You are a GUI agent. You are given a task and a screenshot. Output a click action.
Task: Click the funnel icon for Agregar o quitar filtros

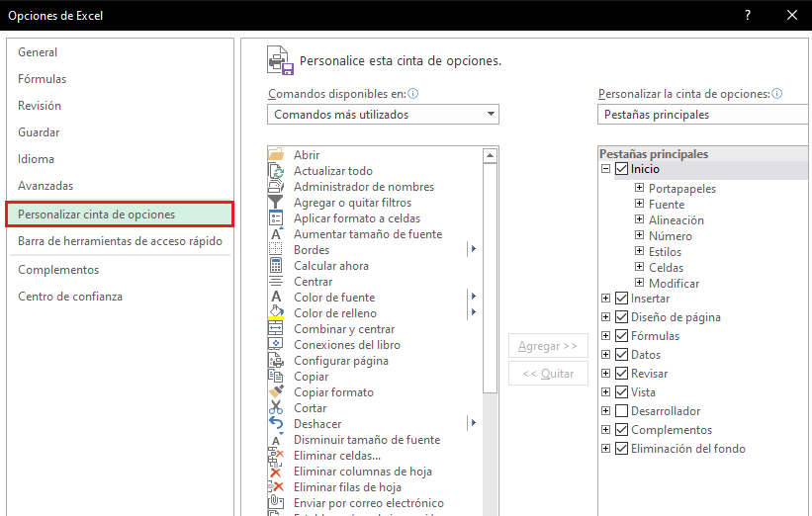pyautogui.click(x=276, y=203)
